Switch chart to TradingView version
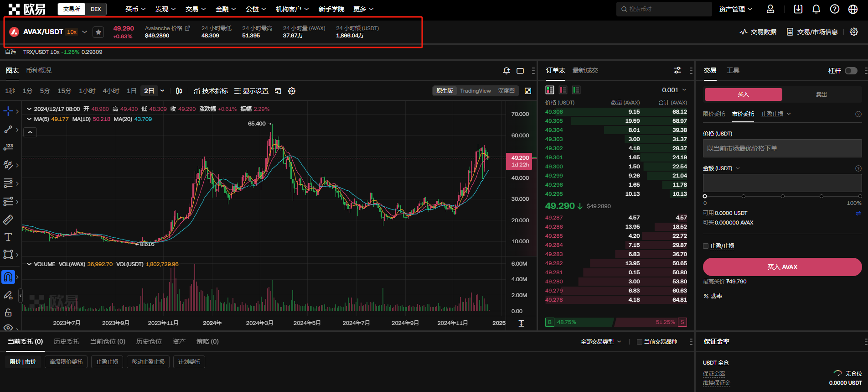Image resolution: width=868 pixels, height=392 pixels. (475, 91)
